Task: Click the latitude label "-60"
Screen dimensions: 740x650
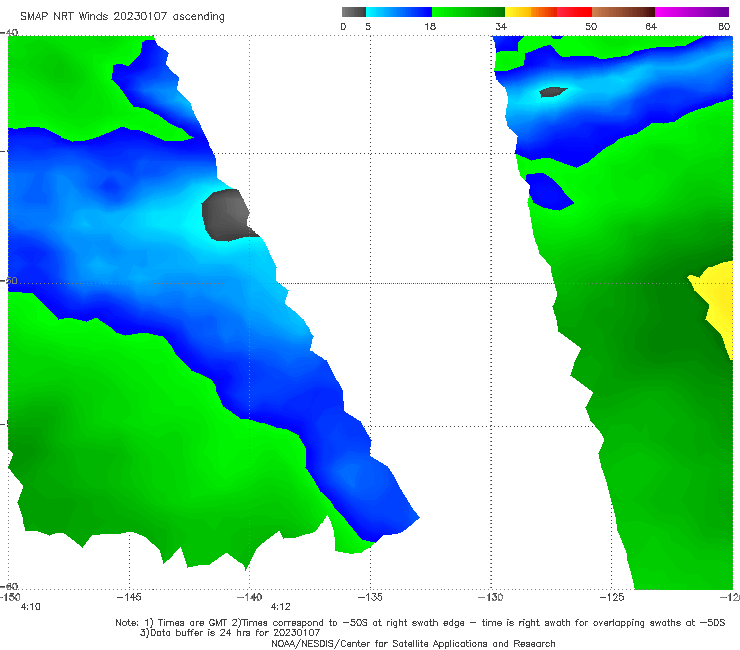Action: point(9,586)
